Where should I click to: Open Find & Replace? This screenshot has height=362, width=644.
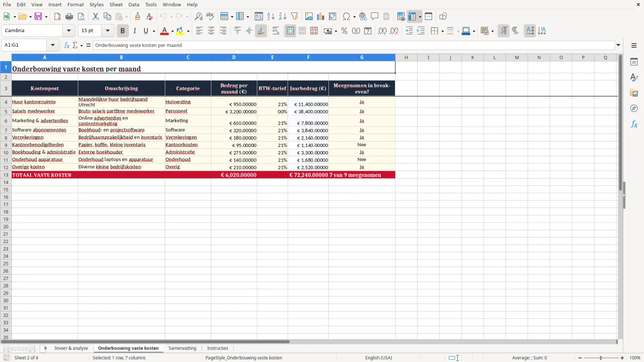pos(199,17)
